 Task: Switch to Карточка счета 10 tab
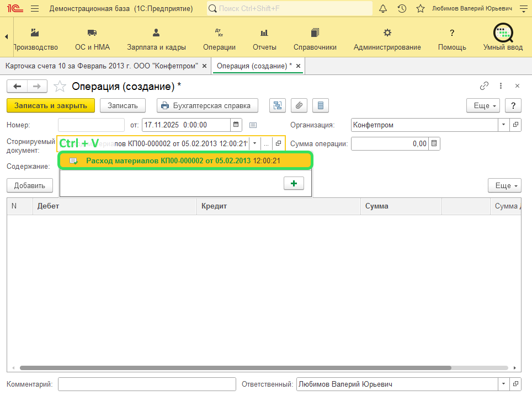click(x=102, y=66)
